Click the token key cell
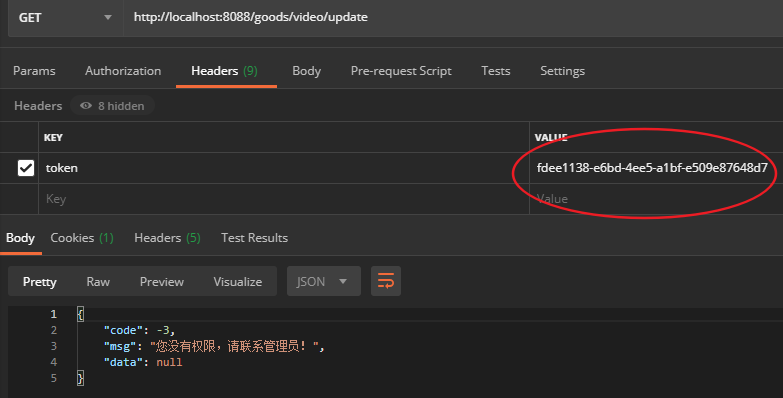The width and height of the screenshot is (783, 398). 284,168
